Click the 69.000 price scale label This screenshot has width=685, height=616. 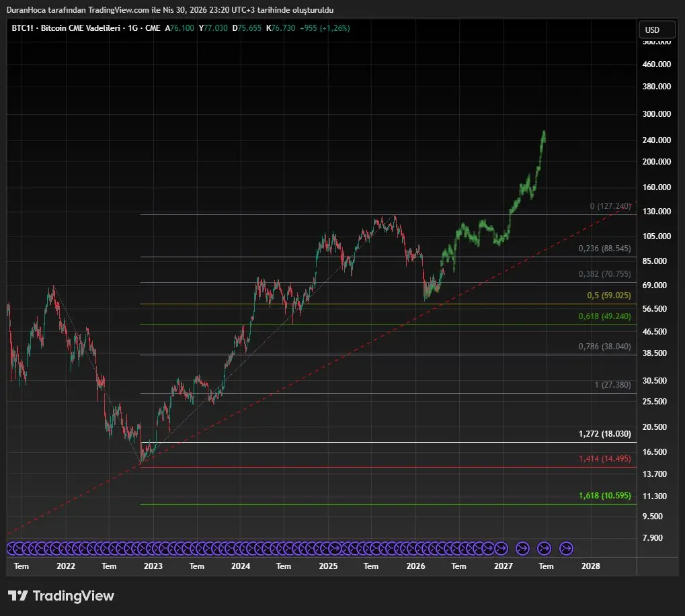point(655,285)
